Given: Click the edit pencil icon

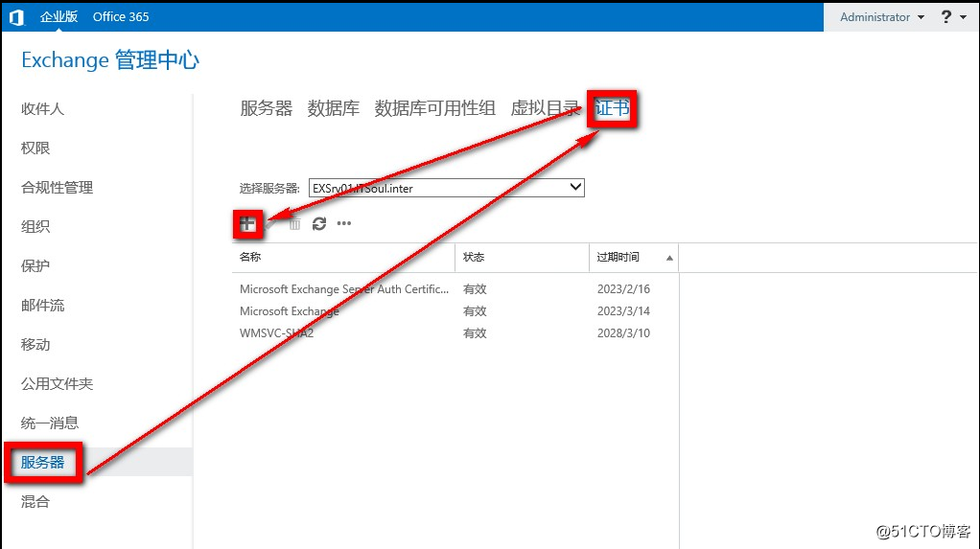Looking at the screenshot, I should (270, 223).
